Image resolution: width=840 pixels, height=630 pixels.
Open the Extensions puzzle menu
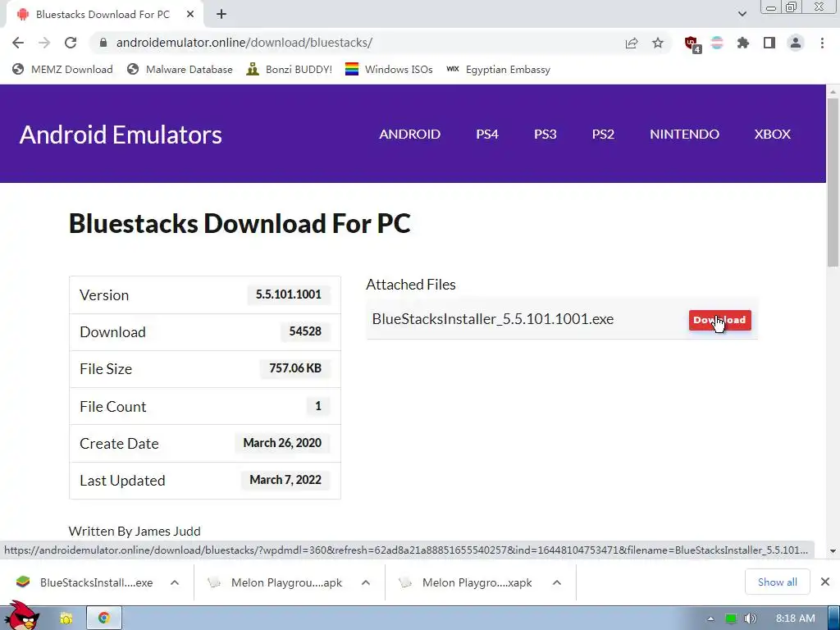coord(743,43)
